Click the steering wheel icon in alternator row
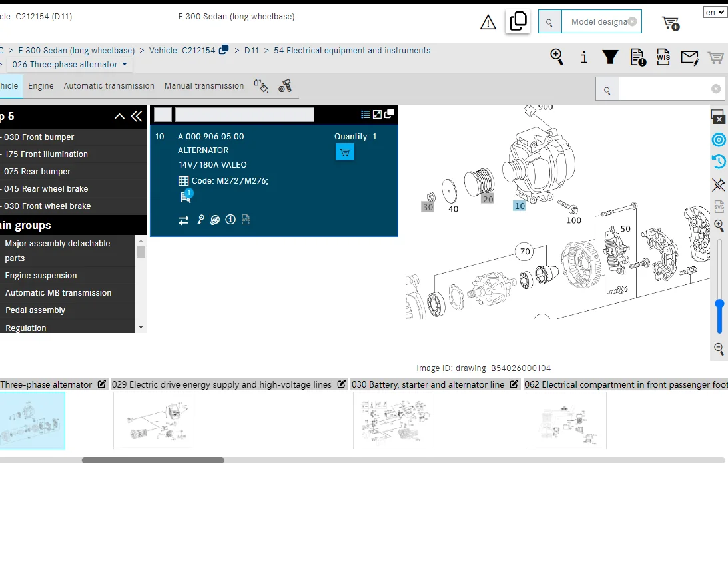Image resolution: width=728 pixels, height=580 pixels. click(214, 220)
